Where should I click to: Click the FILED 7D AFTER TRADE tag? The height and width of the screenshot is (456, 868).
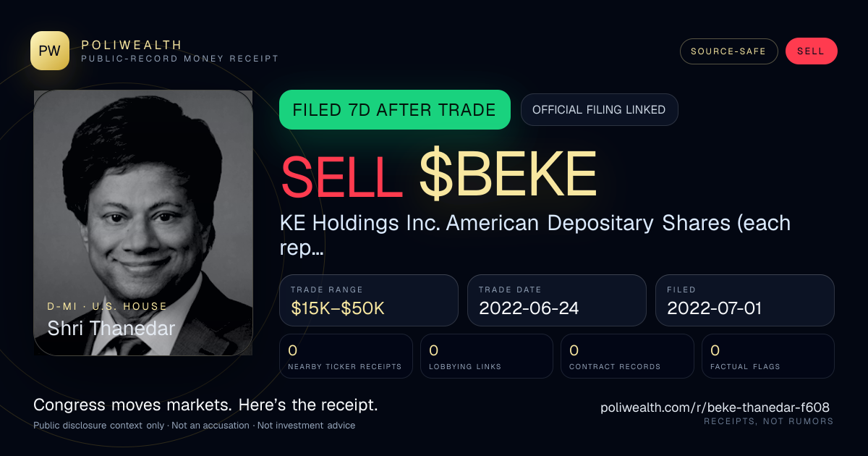pyautogui.click(x=395, y=110)
